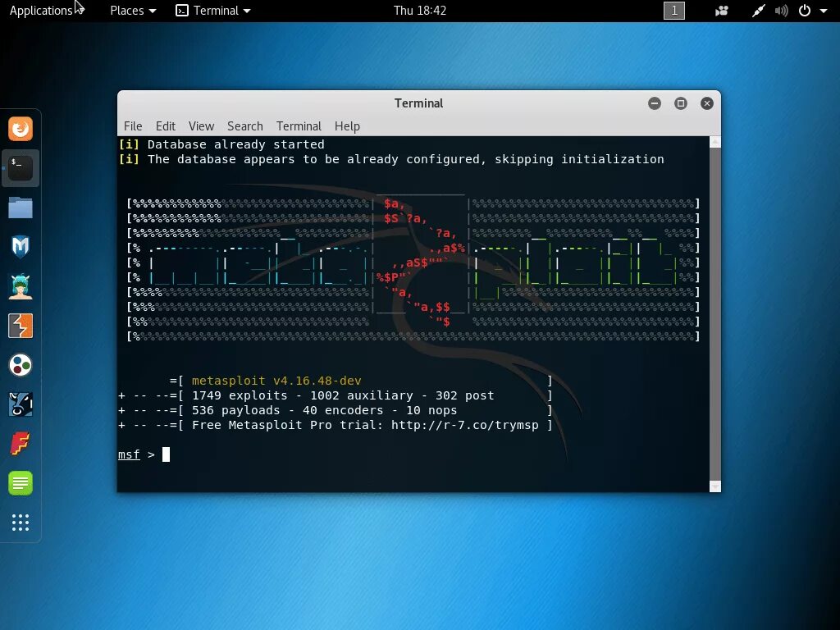The height and width of the screenshot is (630, 840).
Task: Click the Terminal window title bar text
Action: pyautogui.click(x=418, y=103)
